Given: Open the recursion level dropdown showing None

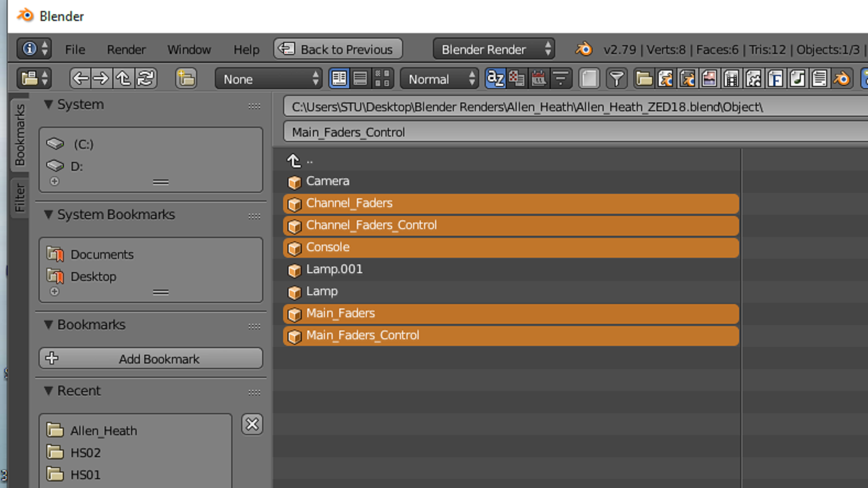Looking at the screenshot, I should (269, 79).
